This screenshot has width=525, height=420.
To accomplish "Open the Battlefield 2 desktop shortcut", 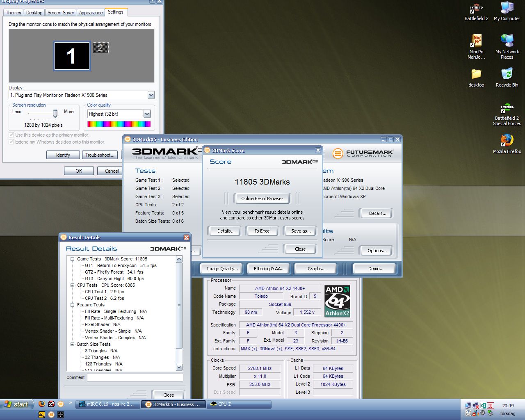I will coord(476,11).
